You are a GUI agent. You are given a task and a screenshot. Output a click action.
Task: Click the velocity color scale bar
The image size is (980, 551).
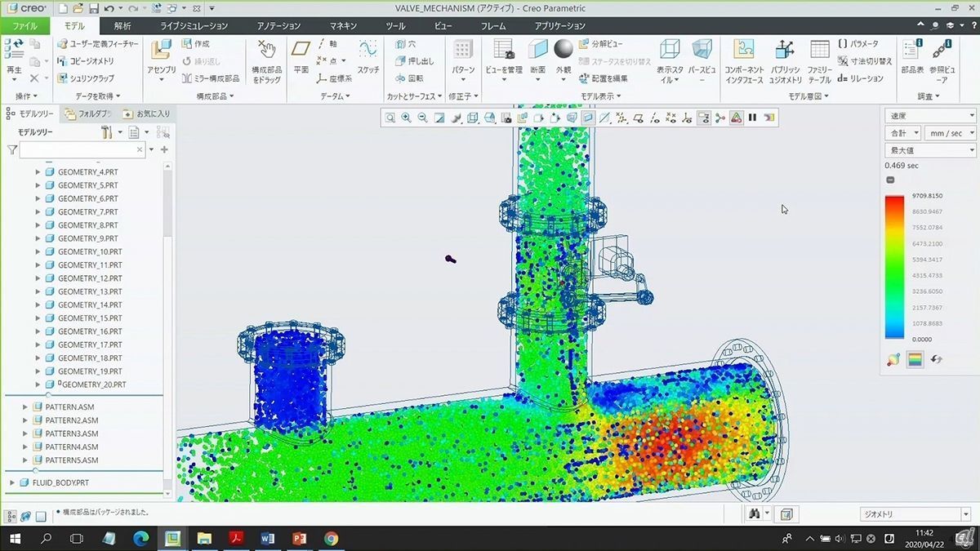click(x=894, y=267)
